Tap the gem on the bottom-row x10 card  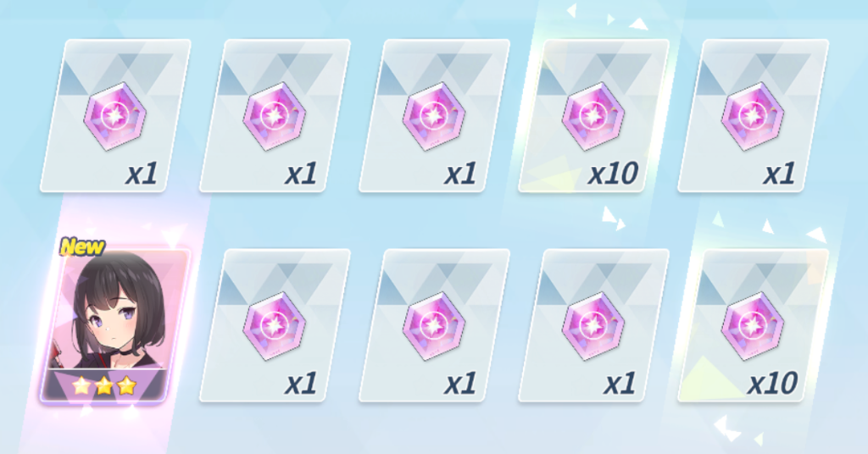(753, 326)
